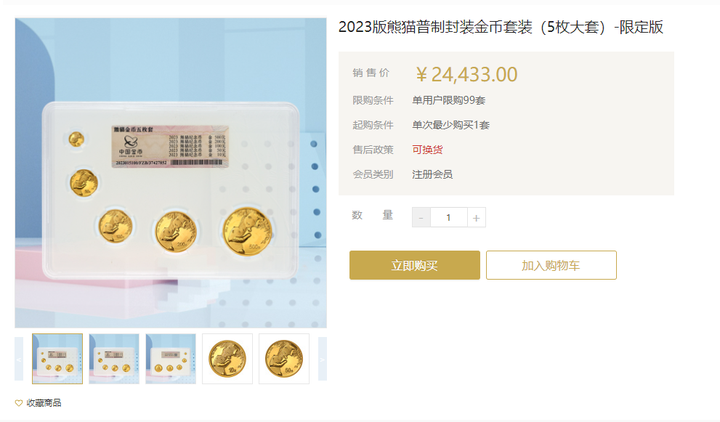Click the quantity input field showing 1
720x422 pixels.
pyautogui.click(x=449, y=218)
